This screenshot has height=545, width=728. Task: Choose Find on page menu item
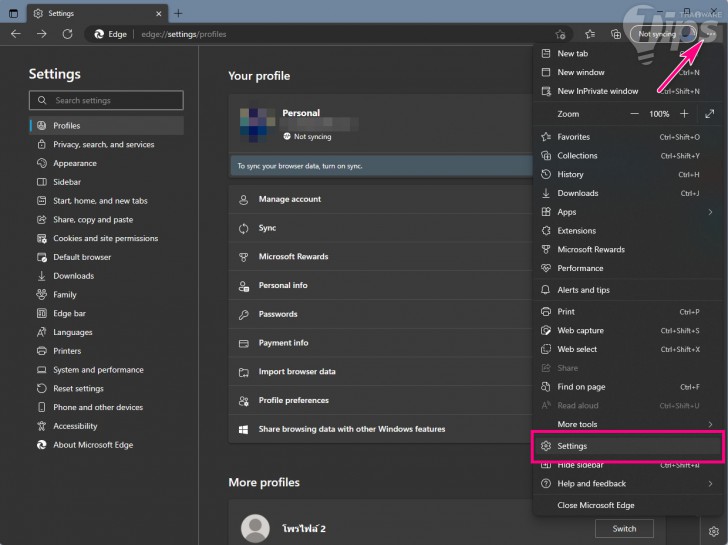tap(628, 387)
